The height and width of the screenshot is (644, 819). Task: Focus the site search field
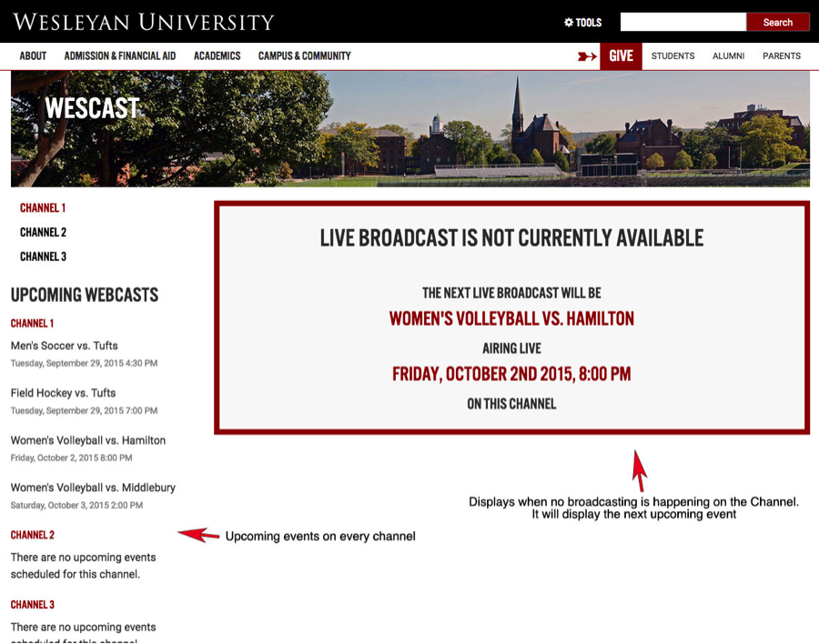click(682, 22)
